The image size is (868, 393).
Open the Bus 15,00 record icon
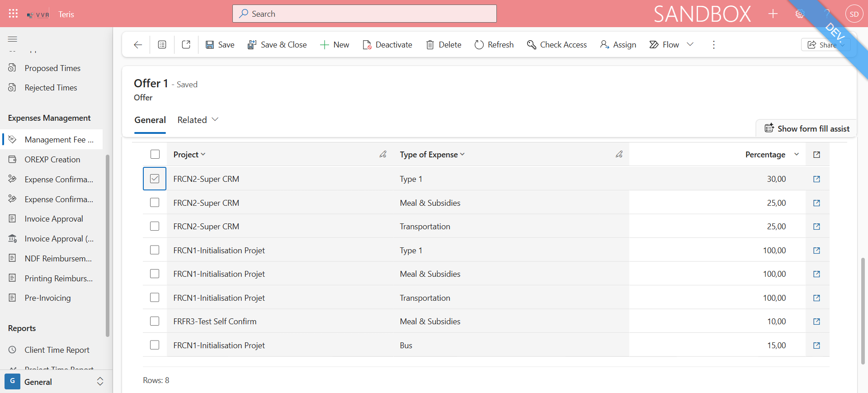click(x=816, y=346)
